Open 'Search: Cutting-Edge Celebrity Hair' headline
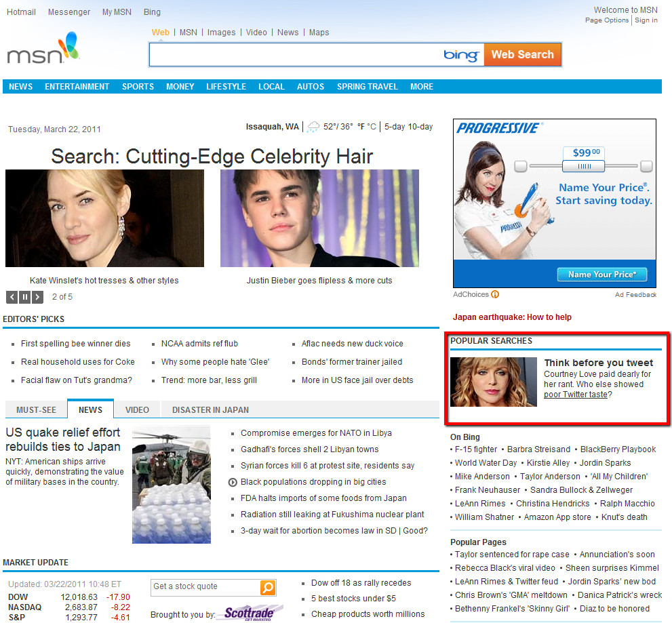672x623 pixels. point(212,157)
